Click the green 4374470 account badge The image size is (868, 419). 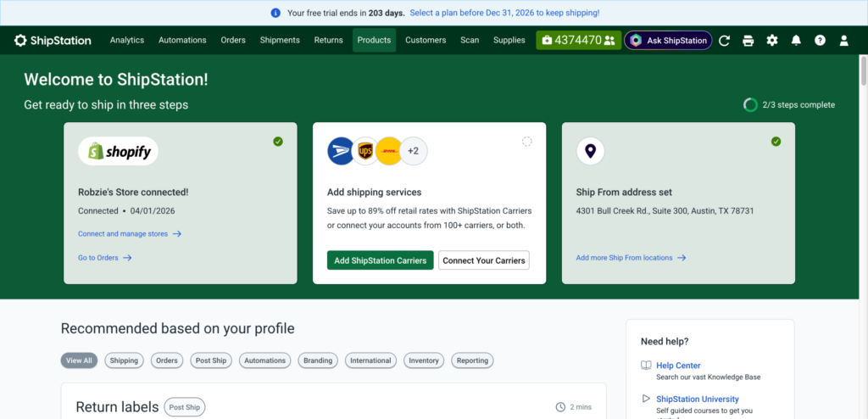pos(578,41)
